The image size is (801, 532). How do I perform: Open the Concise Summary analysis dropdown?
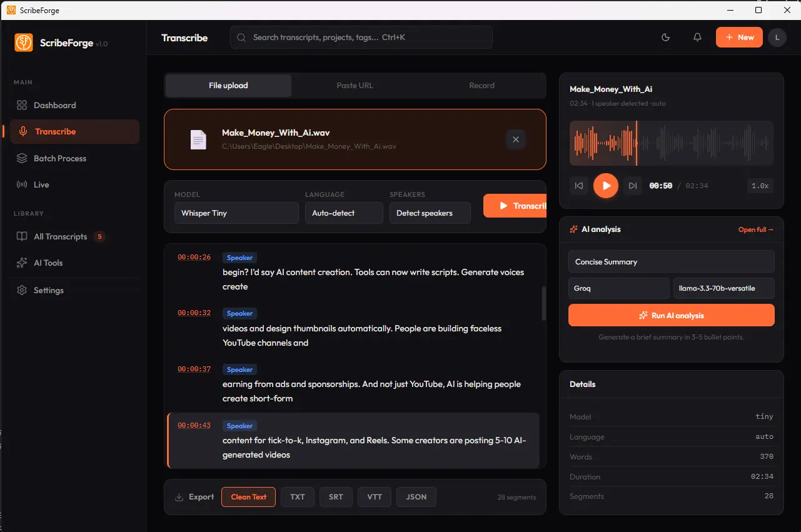point(671,262)
